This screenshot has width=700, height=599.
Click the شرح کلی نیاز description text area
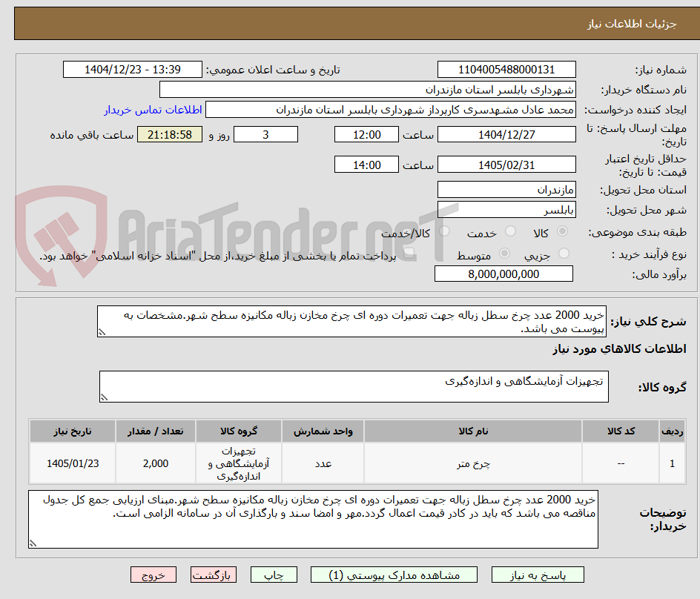click(351, 322)
